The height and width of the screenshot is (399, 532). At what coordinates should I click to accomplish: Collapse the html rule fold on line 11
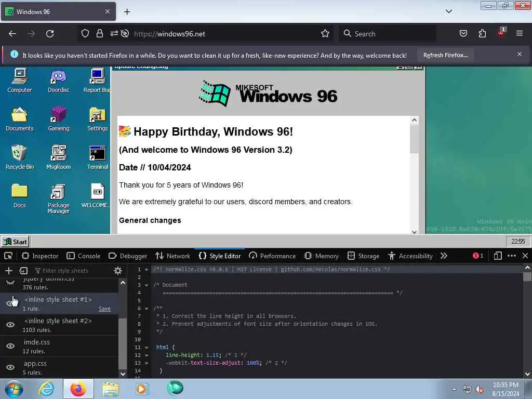coord(147,348)
